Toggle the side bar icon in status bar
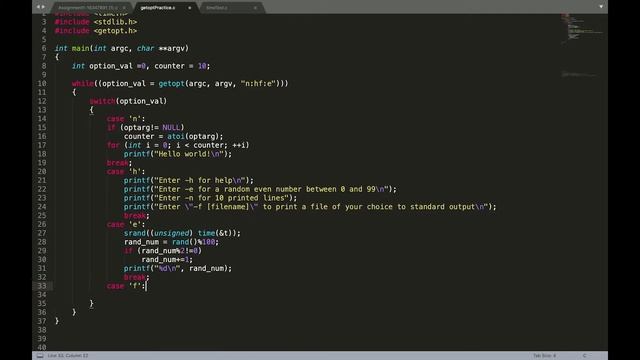 (40, 356)
